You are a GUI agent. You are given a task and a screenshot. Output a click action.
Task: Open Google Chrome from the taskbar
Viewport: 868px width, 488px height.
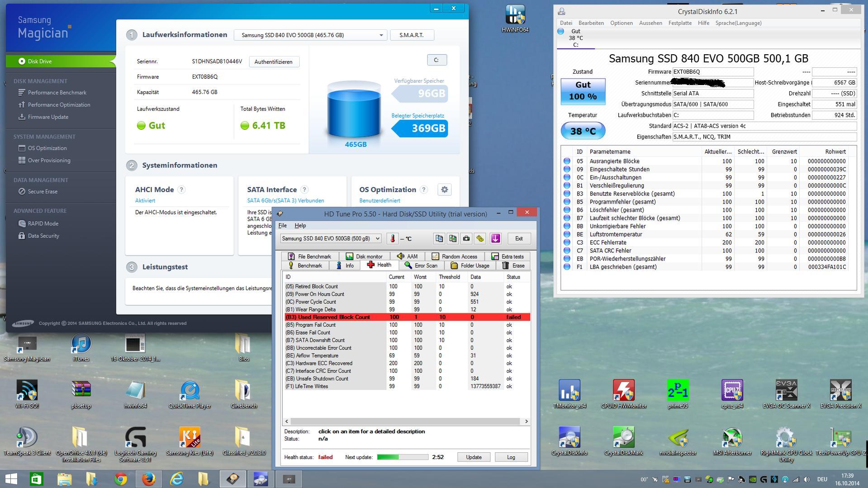coord(120,479)
